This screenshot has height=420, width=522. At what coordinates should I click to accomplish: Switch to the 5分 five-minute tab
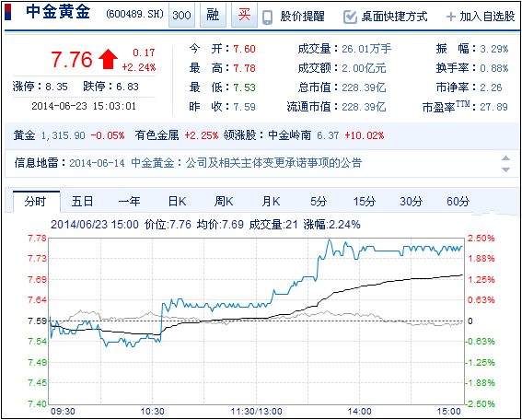(319, 202)
